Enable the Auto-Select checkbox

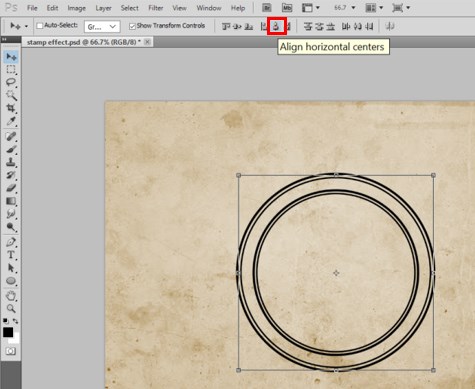click(40, 26)
